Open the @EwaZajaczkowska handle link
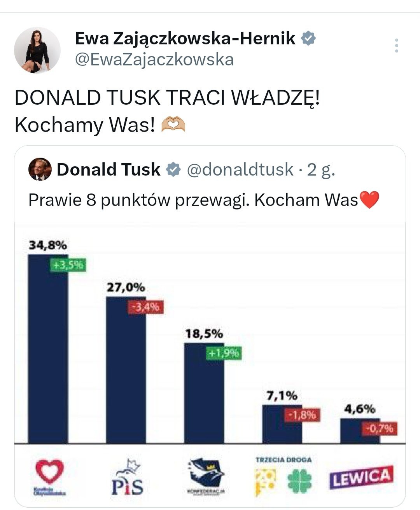The image size is (420, 510). [154, 60]
